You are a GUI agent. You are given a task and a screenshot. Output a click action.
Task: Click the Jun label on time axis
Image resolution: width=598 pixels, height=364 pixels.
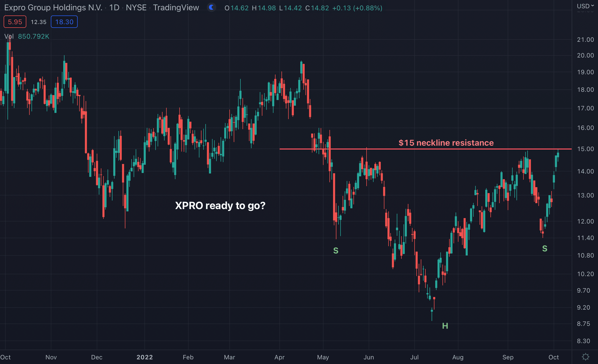(369, 357)
